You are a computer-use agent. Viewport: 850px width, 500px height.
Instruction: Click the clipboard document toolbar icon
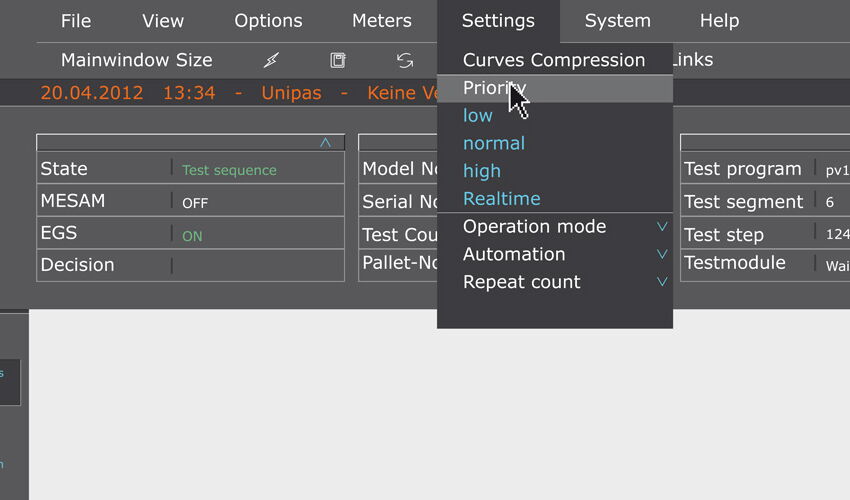[x=338, y=60]
